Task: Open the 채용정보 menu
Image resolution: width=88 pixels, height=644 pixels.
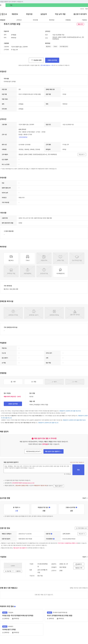Action: click(15, 14)
